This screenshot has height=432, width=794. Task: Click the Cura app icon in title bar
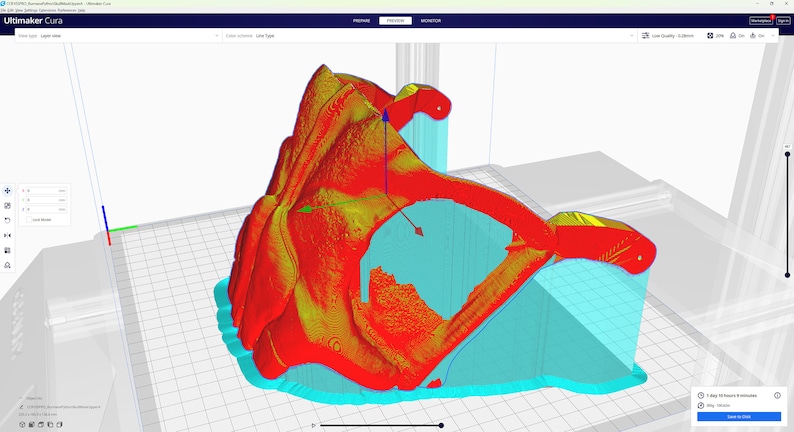(x=3, y=4)
